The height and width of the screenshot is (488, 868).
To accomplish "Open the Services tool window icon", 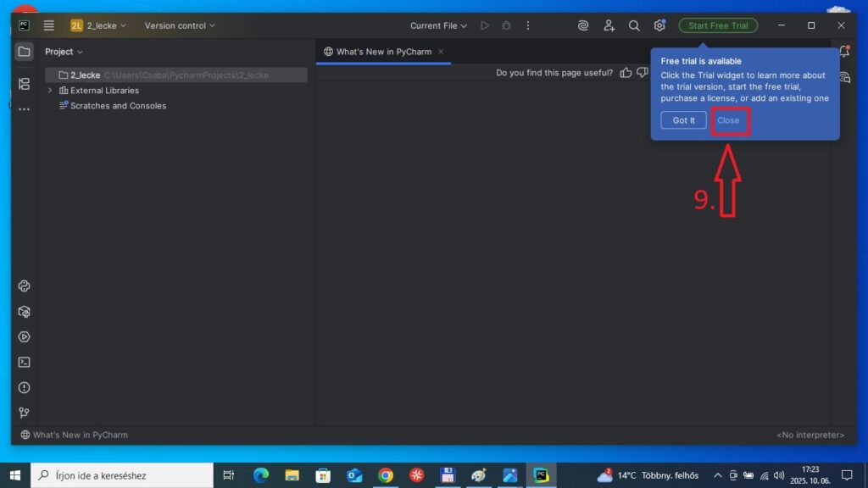I will [24, 336].
